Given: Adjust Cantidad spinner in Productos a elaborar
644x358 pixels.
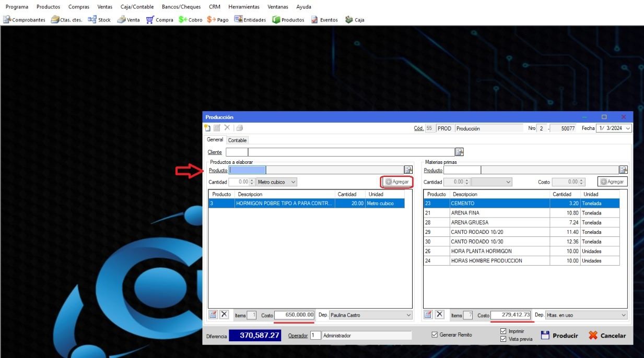Looking at the screenshot, I should pyautogui.click(x=252, y=182).
